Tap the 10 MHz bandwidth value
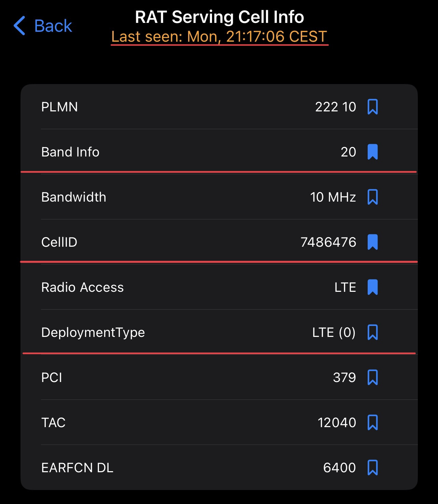Image resolution: width=438 pixels, height=504 pixels. click(x=333, y=197)
